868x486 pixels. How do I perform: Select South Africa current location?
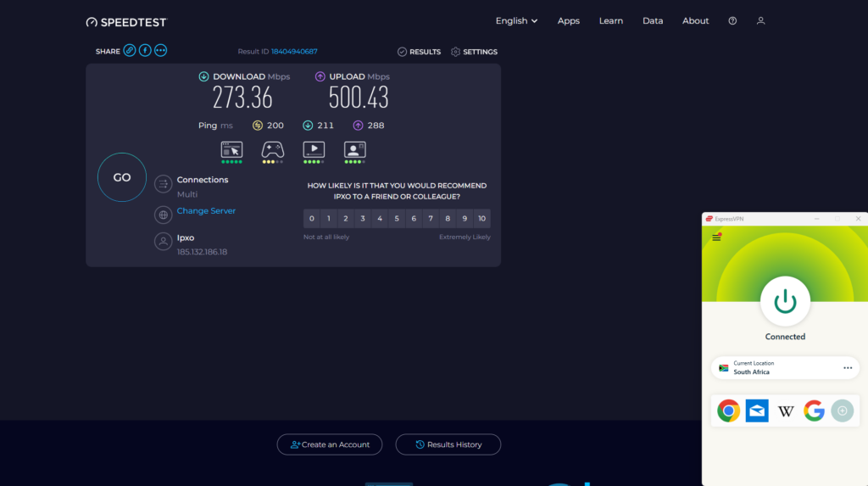(x=785, y=368)
